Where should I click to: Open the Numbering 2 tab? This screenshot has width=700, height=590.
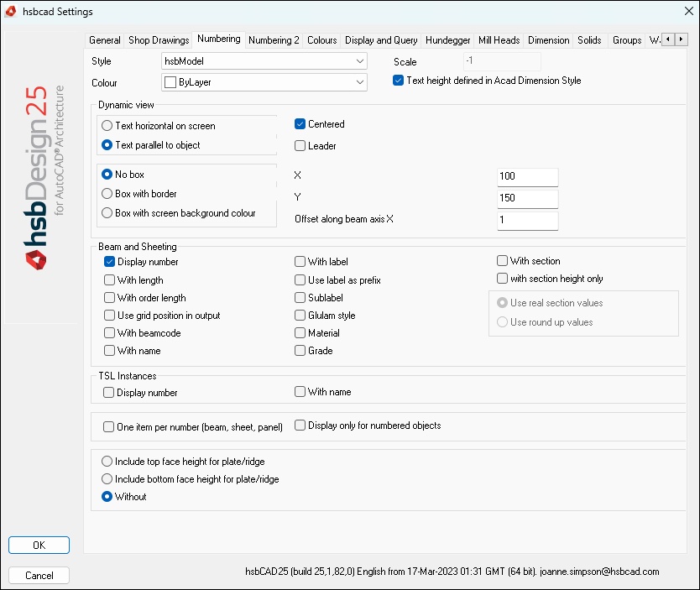274,40
